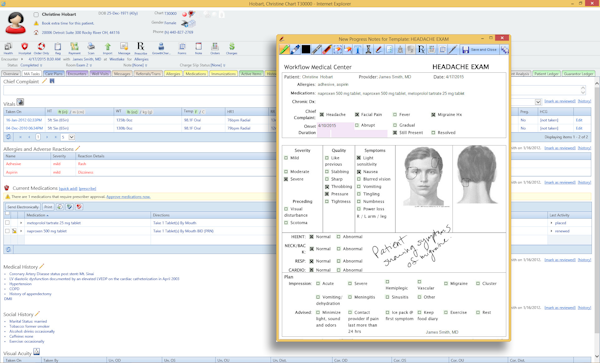The width and height of the screenshot is (600, 363).
Task: Click Approve medications now link
Action: pos(128,197)
